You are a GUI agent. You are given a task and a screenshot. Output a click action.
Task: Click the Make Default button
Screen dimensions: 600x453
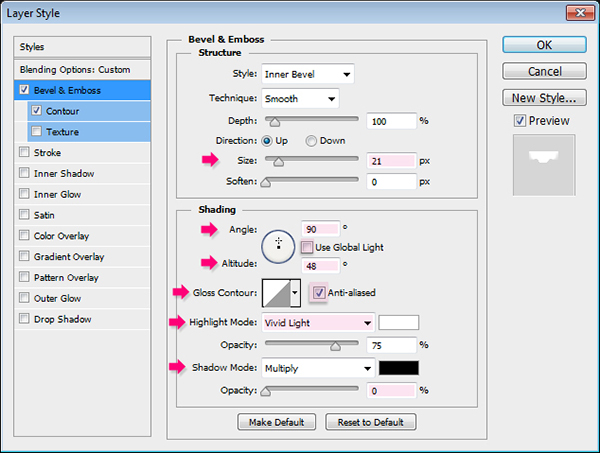pyautogui.click(x=276, y=422)
